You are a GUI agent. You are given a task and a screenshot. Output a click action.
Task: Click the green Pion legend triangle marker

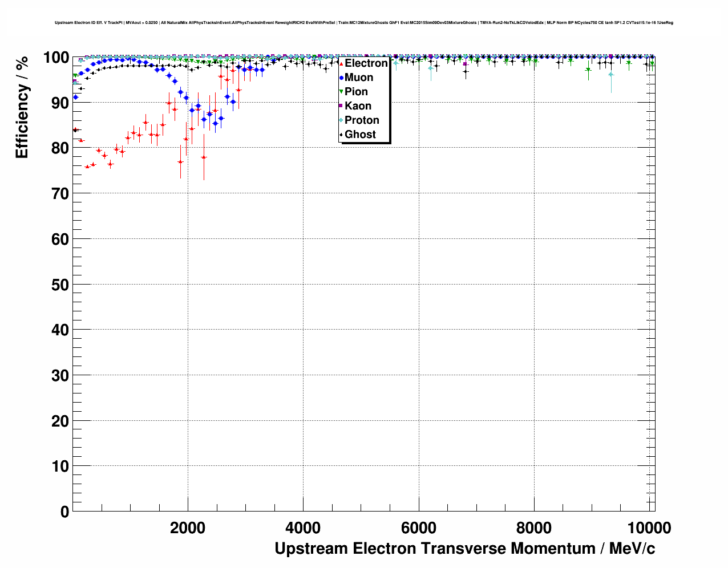pyautogui.click(x=341, y=92)
